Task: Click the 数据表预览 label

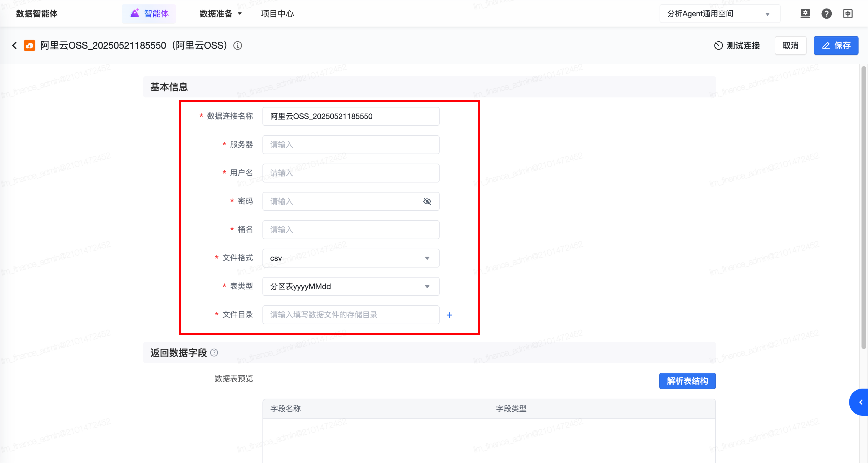Action: coord(234,378)
